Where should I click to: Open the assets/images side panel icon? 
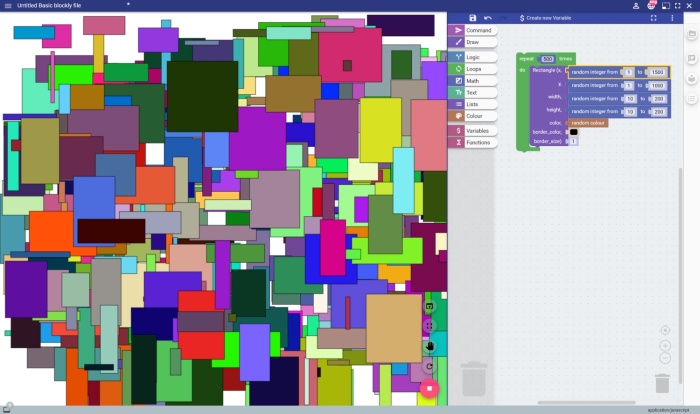692,33
